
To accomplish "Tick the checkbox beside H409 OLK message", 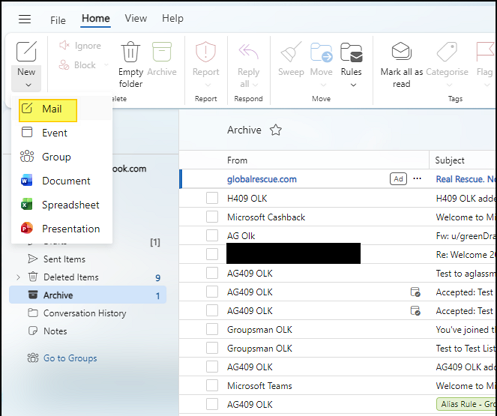I will [212, 198].
